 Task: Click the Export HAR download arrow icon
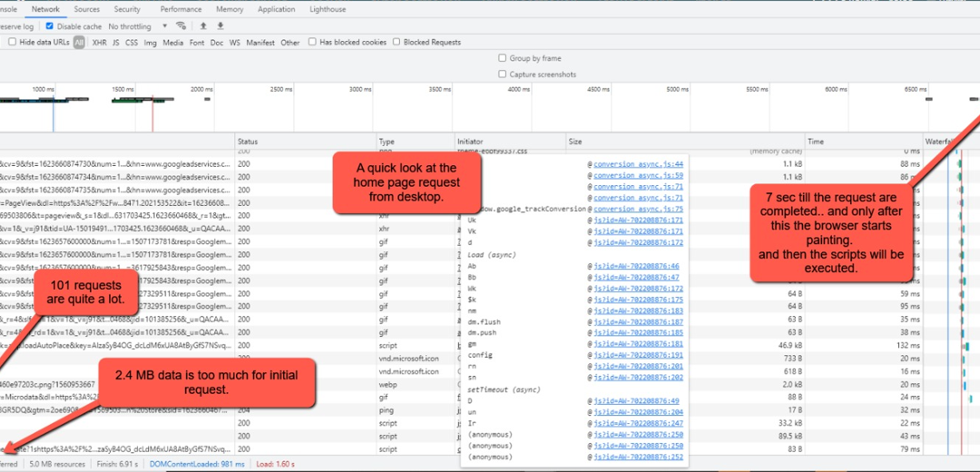point(220,26)
